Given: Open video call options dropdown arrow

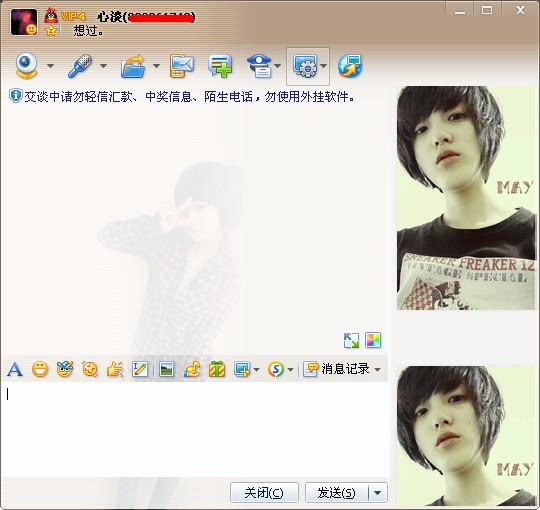Looking at the screenshot, I should point(51,66).
